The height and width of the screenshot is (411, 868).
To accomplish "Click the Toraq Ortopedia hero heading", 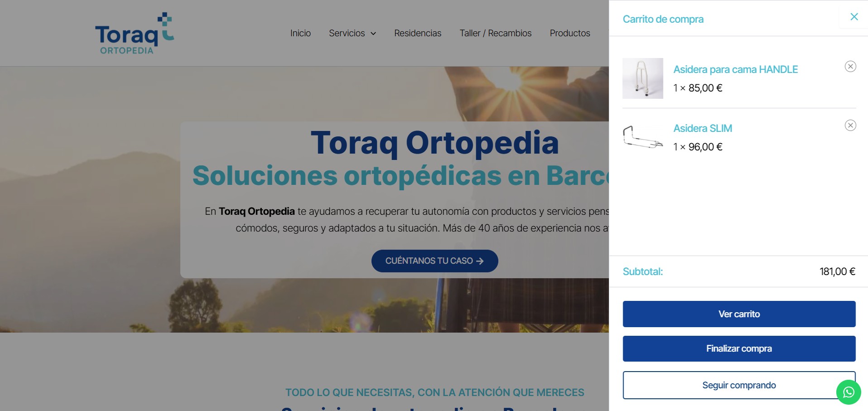I will tap(434, 143).
